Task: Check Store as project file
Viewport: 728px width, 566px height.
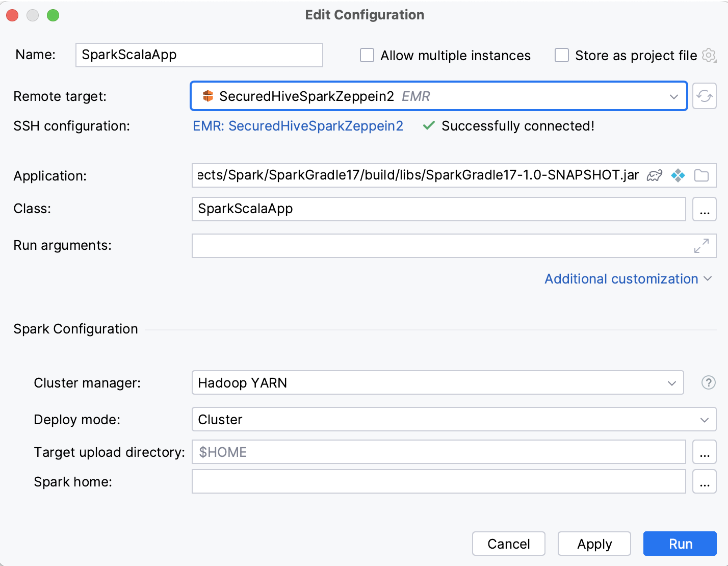Action: pos(561,55)
